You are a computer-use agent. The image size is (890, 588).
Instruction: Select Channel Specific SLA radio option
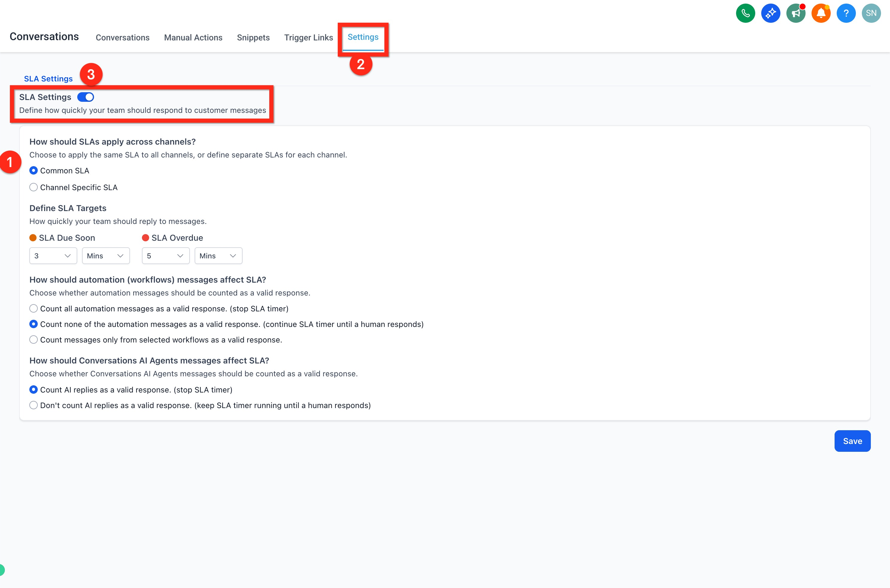[33, 187]
